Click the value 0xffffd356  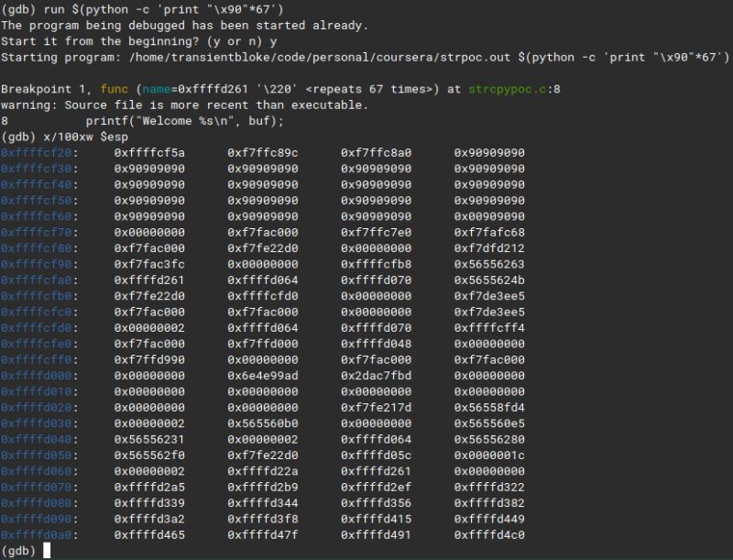[x=376, y=503]
